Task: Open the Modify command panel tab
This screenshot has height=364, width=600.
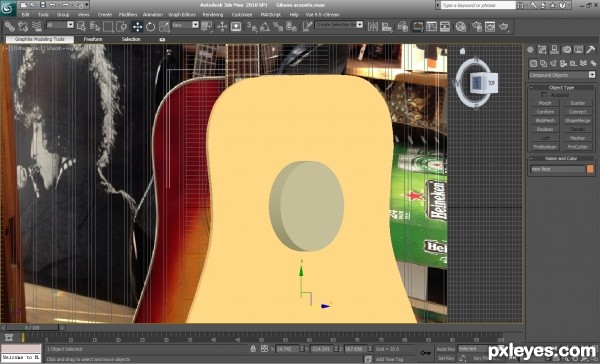Action: (542, 49)
